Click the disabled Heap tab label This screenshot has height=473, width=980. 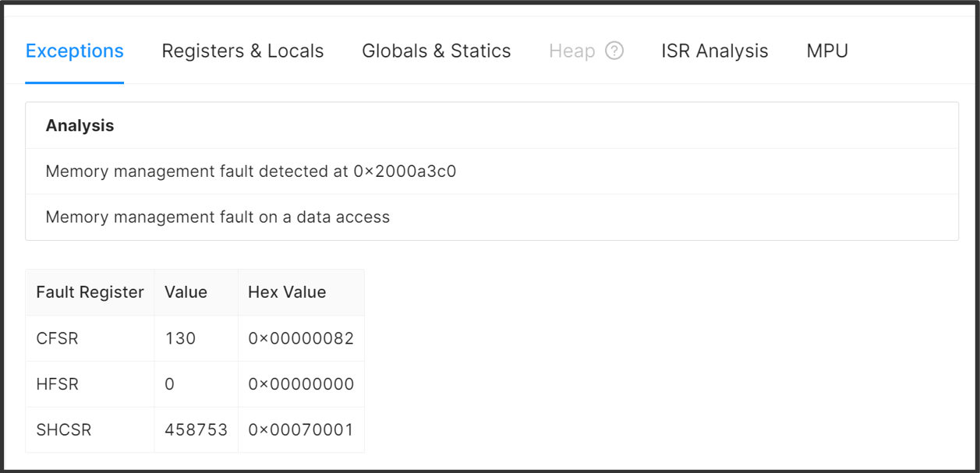[573, 50]
